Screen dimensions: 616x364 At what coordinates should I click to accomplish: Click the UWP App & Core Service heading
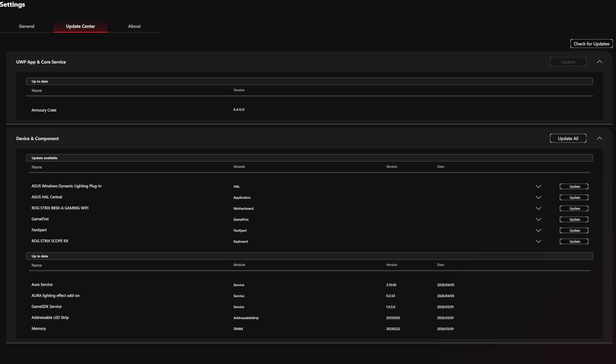point(41,62)
